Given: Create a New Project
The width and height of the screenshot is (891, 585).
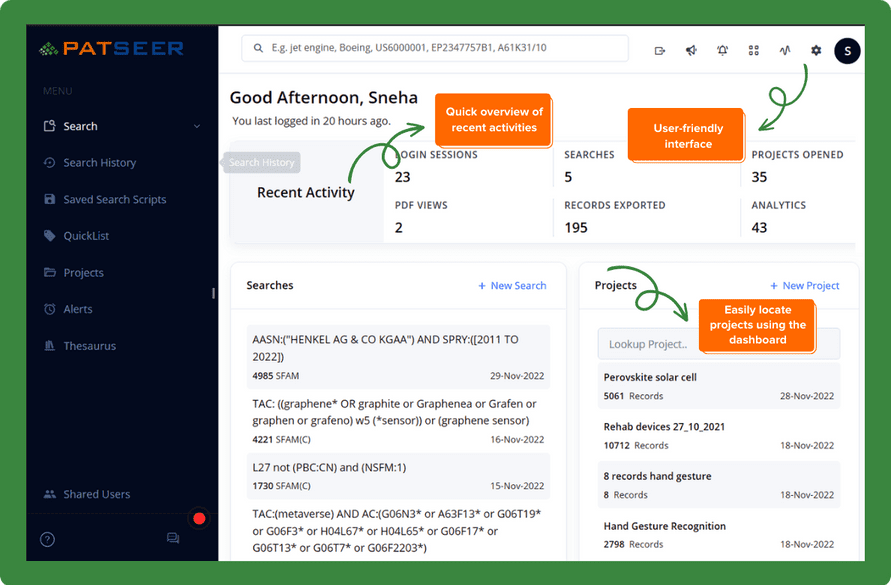Looking at the screenshot, I should click(804, 285).
